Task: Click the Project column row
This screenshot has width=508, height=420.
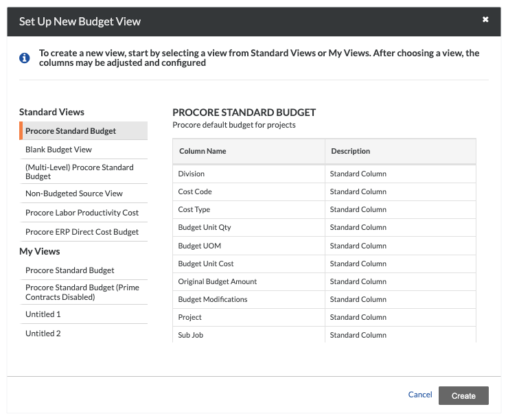Action: point(324,317)
